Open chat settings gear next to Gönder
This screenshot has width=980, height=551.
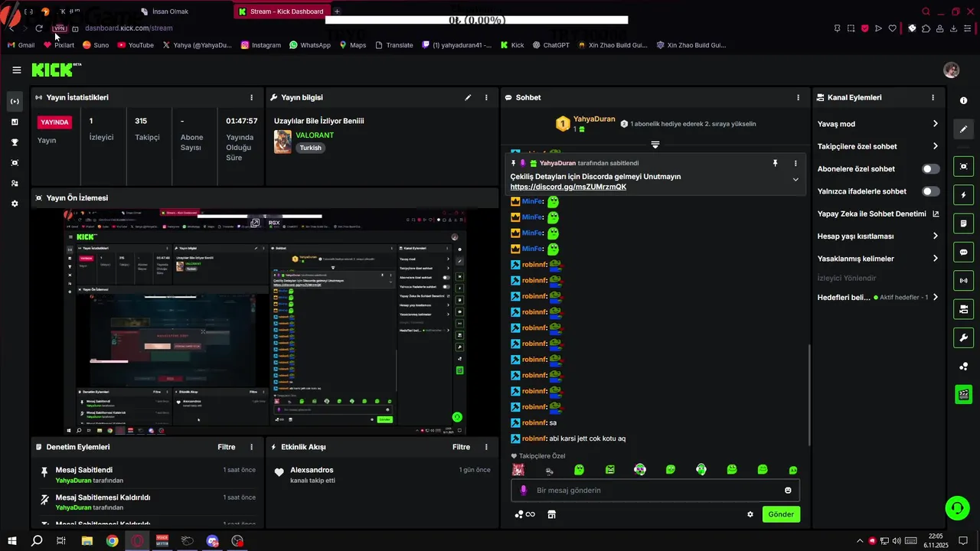(x=750, y=514)
